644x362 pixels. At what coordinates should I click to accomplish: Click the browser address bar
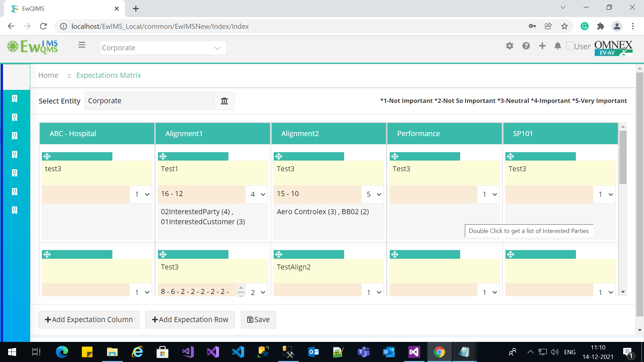pos(292,26)
